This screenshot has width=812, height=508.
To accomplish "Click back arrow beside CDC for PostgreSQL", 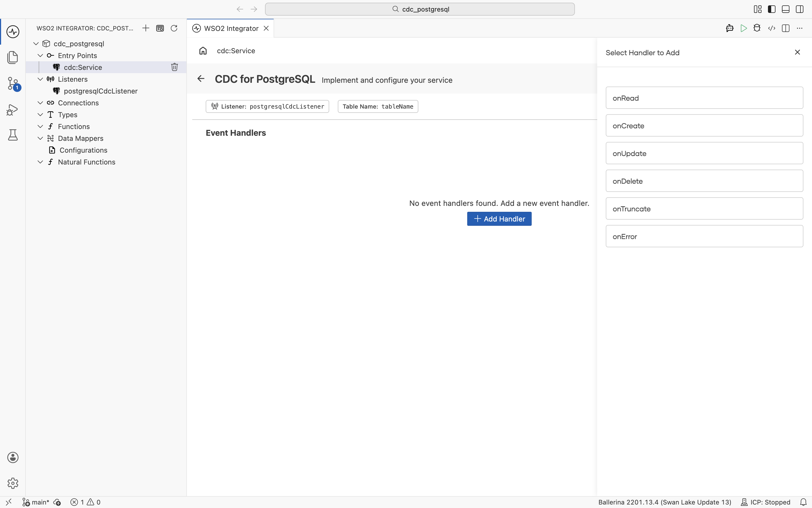I will pos(201,78).
